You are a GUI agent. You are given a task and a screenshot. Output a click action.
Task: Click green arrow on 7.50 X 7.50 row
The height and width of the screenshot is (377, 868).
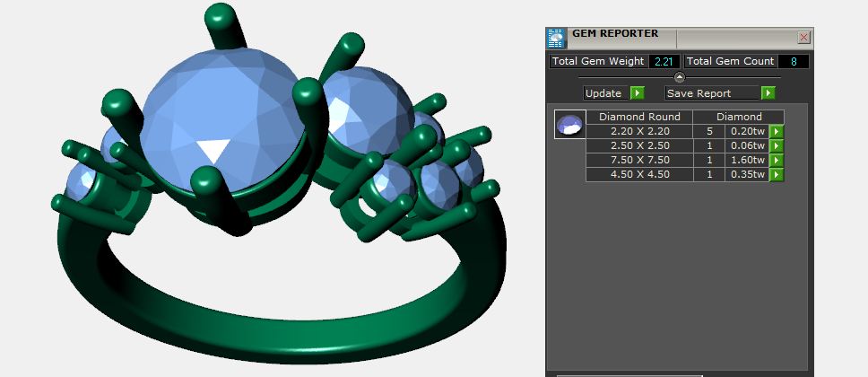[777, 160]
